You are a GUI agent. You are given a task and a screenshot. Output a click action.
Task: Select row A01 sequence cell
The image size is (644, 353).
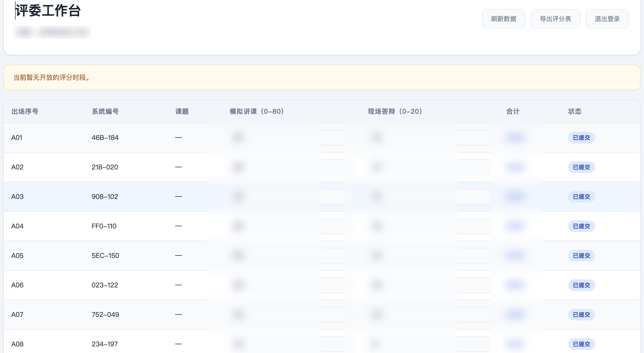point(17,138)
